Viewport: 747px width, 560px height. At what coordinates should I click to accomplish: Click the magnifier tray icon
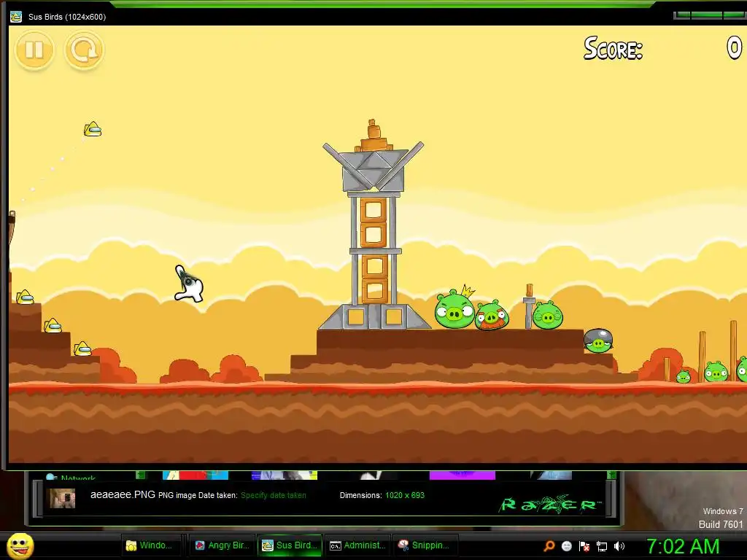[x=549, y=546]
